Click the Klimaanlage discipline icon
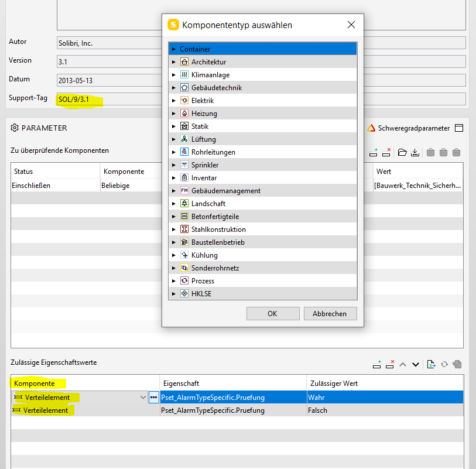This screenshot has height=469, width=476. (x=184, y=75)
